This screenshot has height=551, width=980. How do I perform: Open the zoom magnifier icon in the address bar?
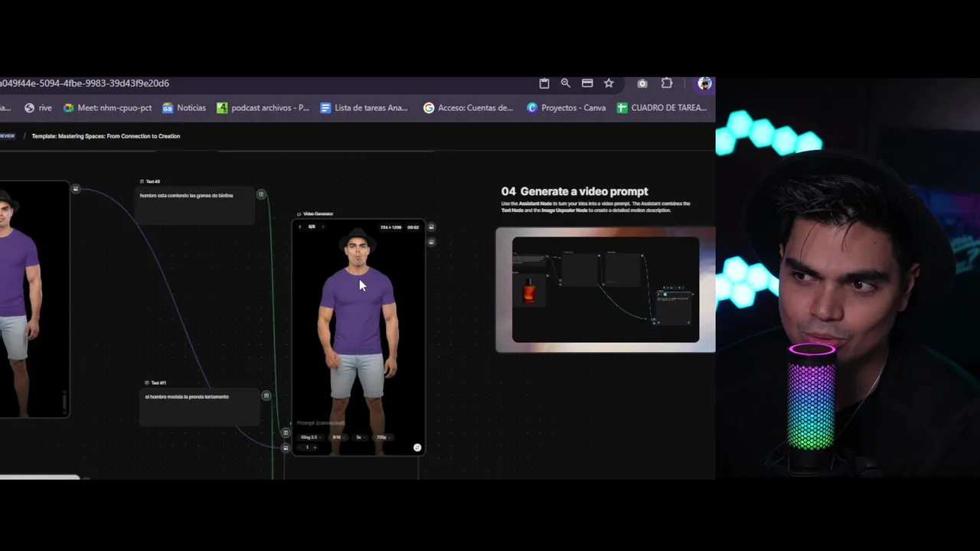tap(566, 83)
